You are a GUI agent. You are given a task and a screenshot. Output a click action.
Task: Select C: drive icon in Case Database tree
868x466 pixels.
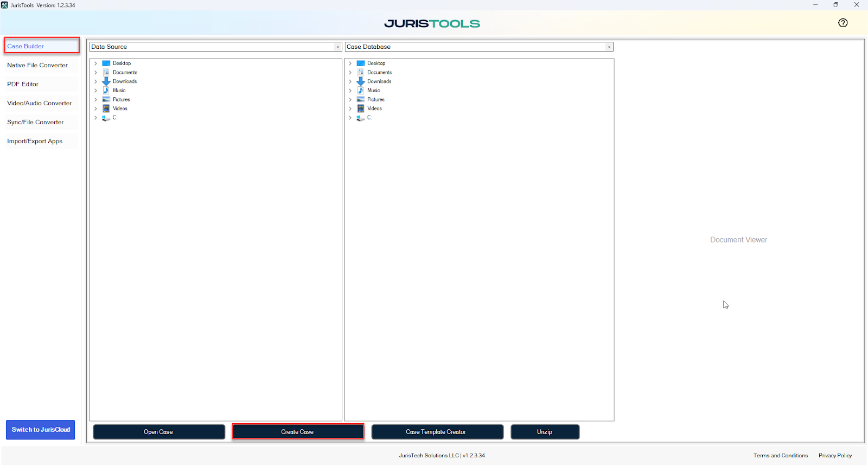[x=361, y=118]
